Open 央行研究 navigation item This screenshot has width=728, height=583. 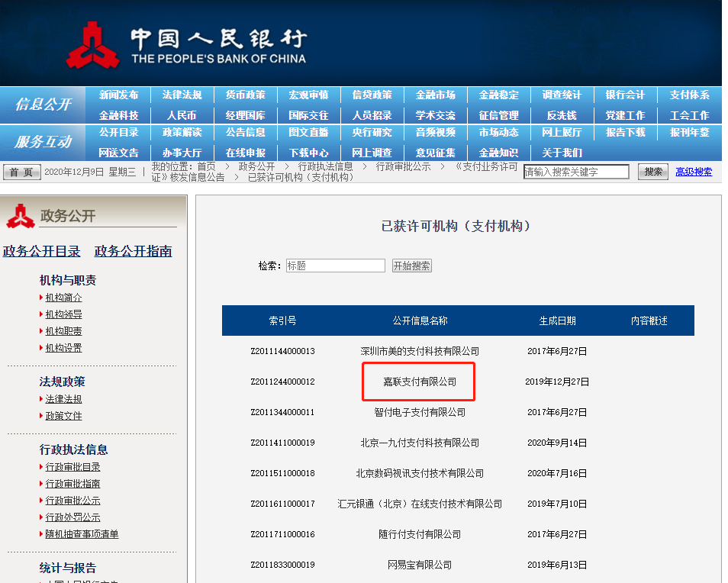372,132
